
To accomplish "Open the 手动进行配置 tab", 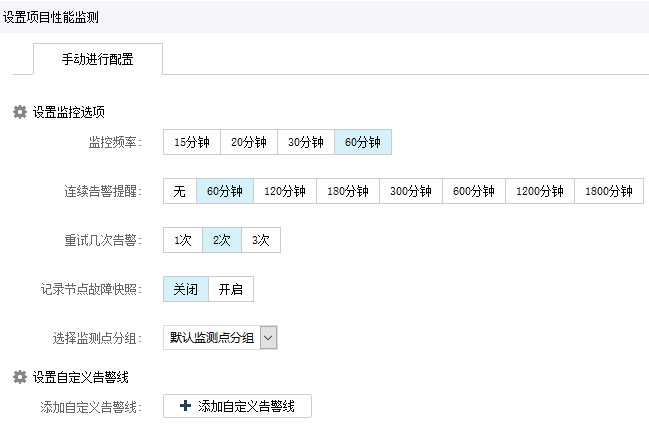I will point(98,59).
